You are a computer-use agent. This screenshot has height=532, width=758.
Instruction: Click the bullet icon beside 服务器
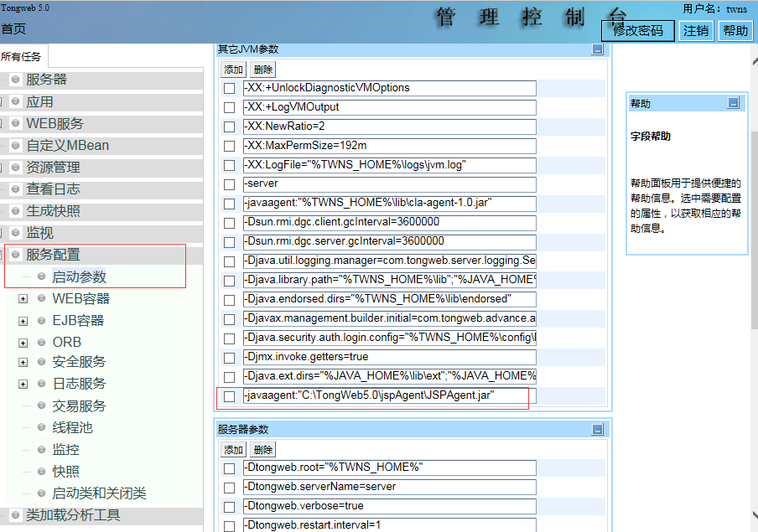pyautogui.click(x=15, y=80)
